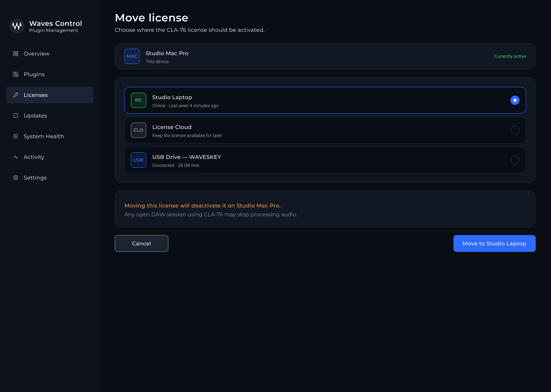The width and height of the screenshot is (551, 392).
Task: Show the Activity page
Action: pyautogui.click(x=50, y=157)
